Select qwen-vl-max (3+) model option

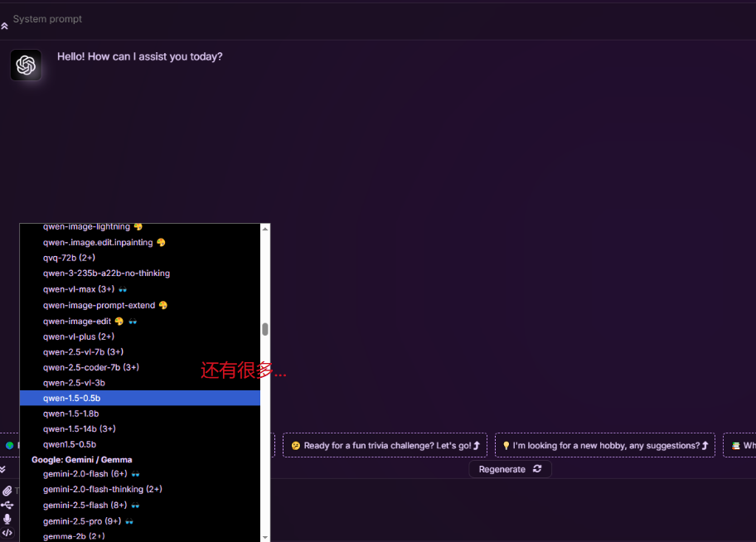click(x=78, y=289)
